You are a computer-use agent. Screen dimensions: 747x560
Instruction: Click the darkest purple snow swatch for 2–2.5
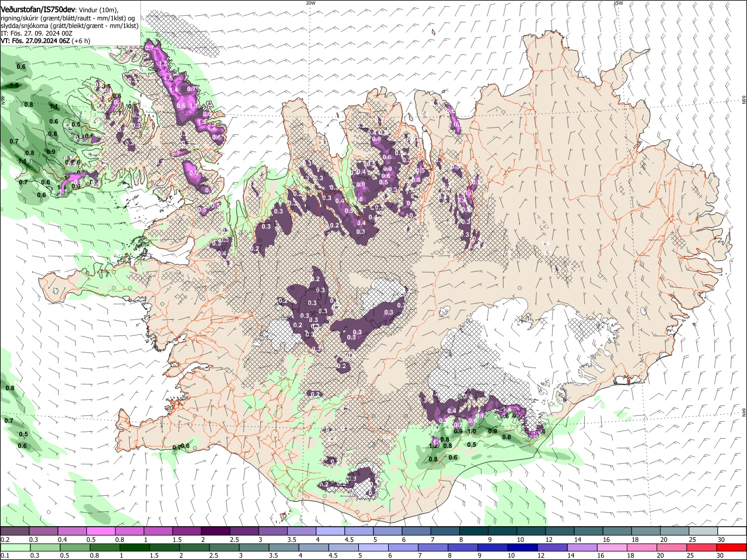pyautogui.click(x=215, y=531)
